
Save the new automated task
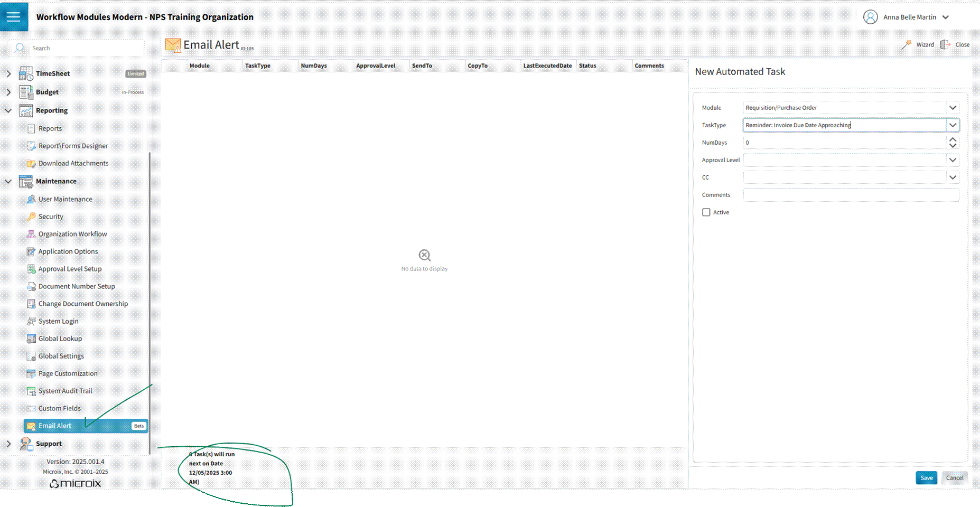click(x=926, y=478)
